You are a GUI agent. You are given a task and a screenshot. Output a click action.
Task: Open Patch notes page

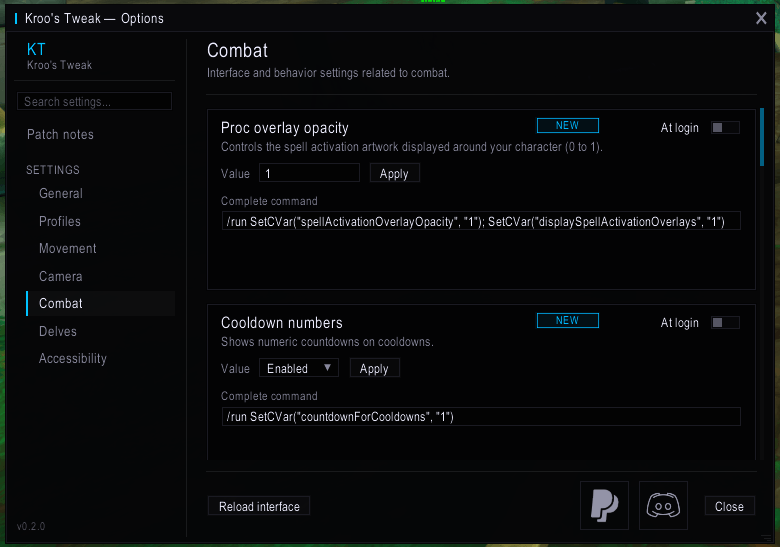60,134
